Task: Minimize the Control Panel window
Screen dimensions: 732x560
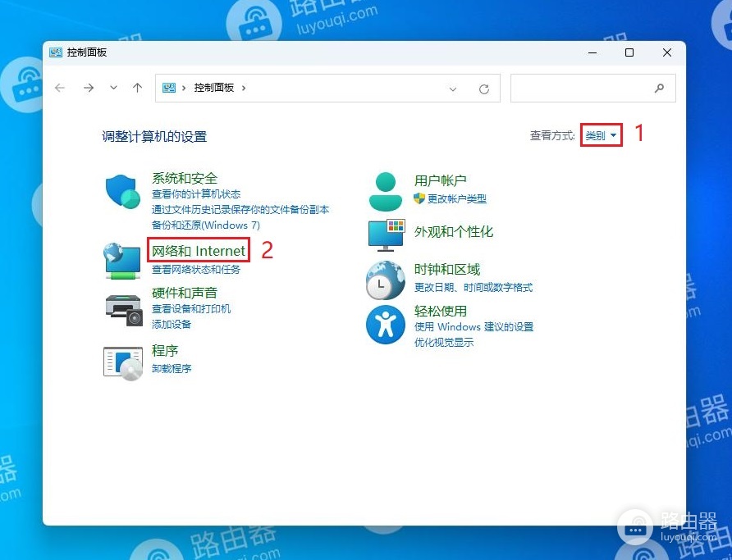Action: (592, 52)
